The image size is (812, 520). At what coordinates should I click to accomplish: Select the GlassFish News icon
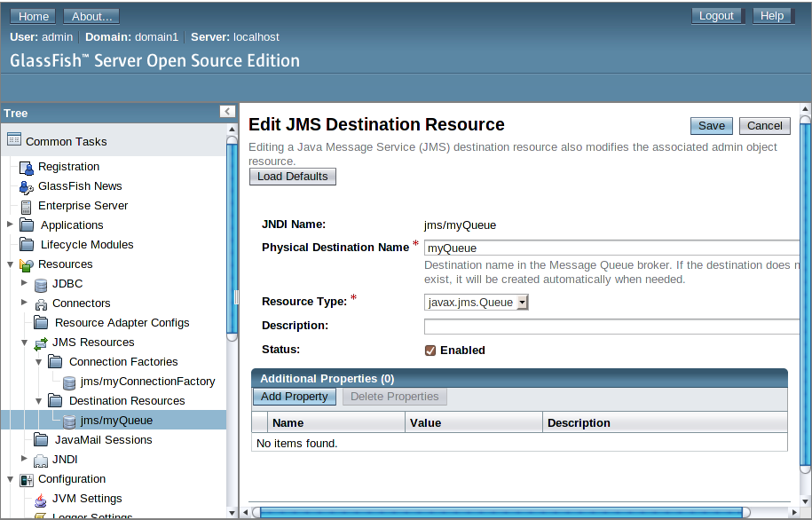tap(27, 185)
